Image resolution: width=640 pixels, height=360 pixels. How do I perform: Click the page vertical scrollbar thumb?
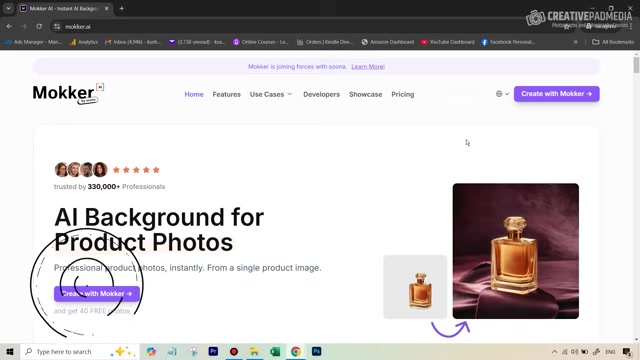click(636, 65)
